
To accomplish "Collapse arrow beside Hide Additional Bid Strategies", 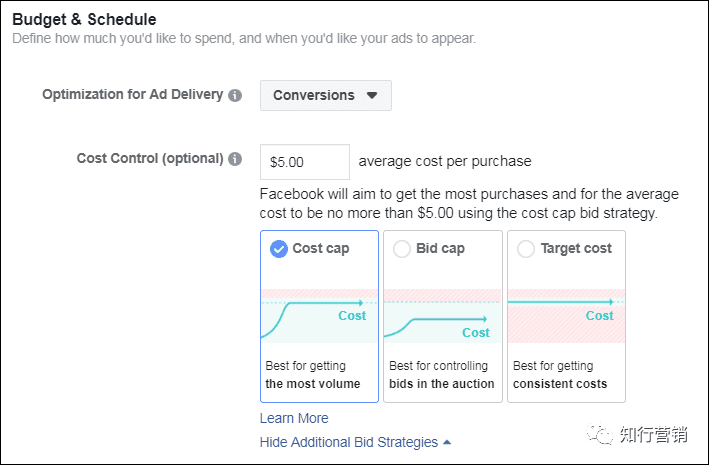I will click(x=447, y=442).
